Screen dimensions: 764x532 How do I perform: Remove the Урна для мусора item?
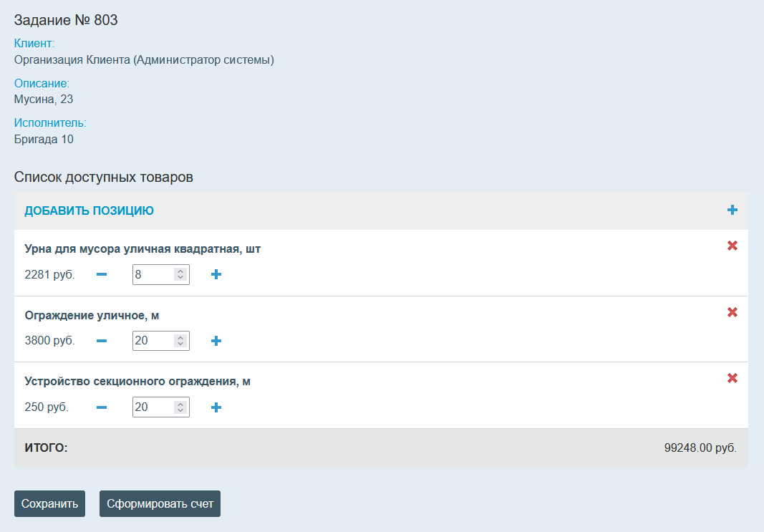(732, 246)
